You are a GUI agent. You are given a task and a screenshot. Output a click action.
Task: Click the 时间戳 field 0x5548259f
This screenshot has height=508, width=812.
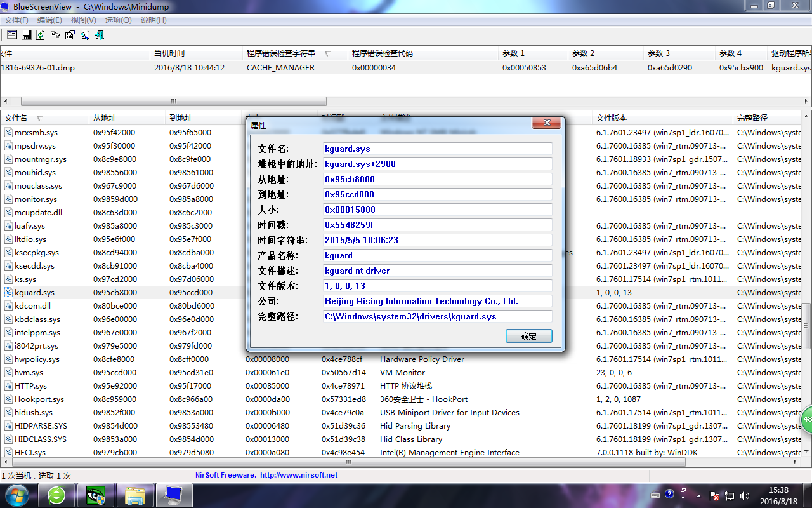(x=438, y=225)
